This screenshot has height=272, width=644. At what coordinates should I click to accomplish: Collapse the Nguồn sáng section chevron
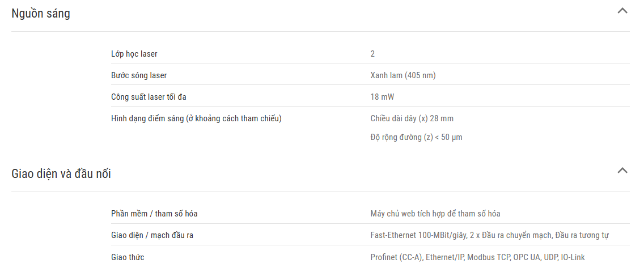tap(622, 11)
